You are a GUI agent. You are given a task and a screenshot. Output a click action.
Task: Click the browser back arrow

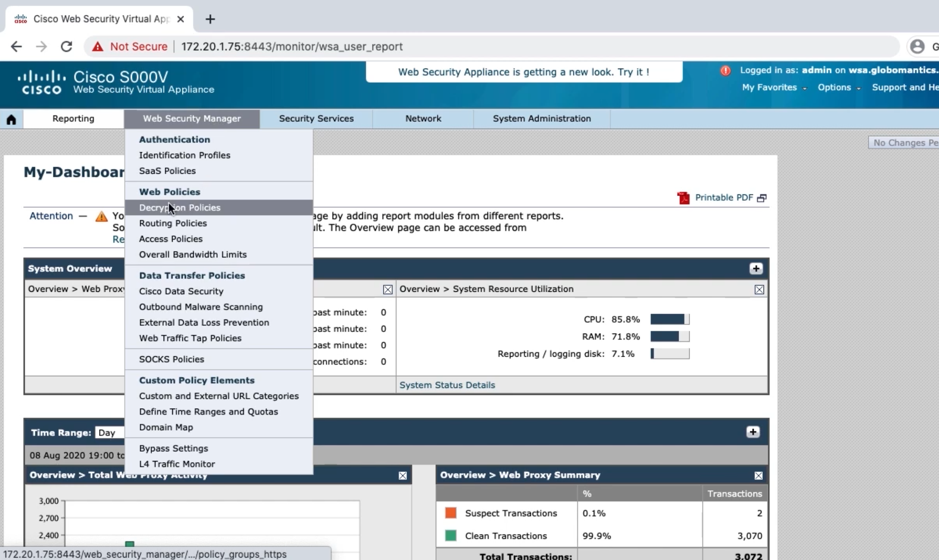pos(16,47)
